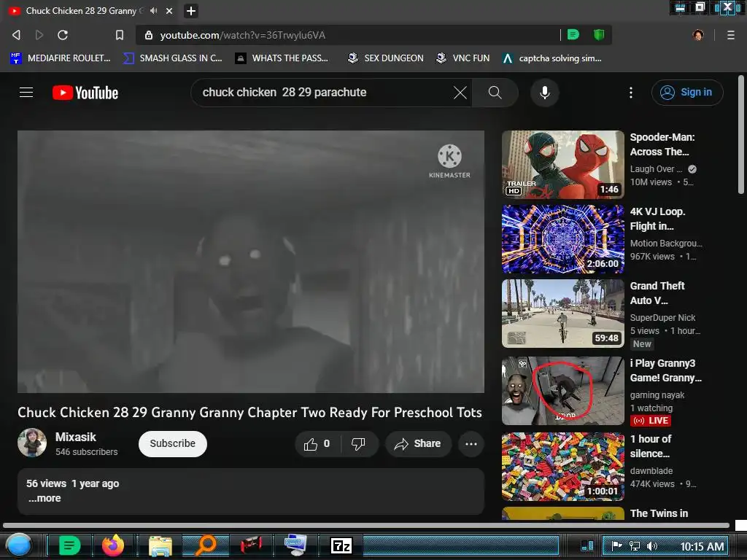Click the YouTube logo
Viewport: 747px width, 560px height.
pos(85,93)
